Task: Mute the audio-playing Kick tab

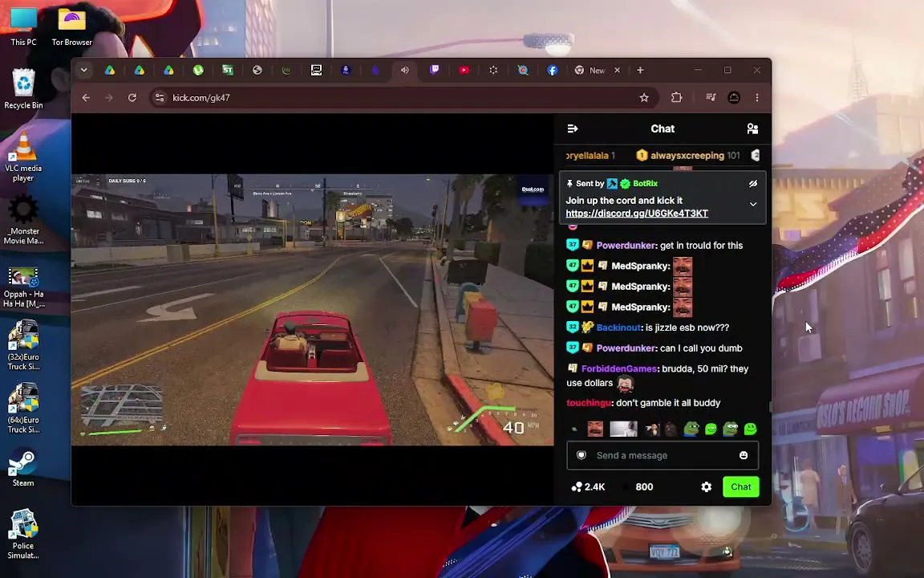Action: (x=405, y=70)
